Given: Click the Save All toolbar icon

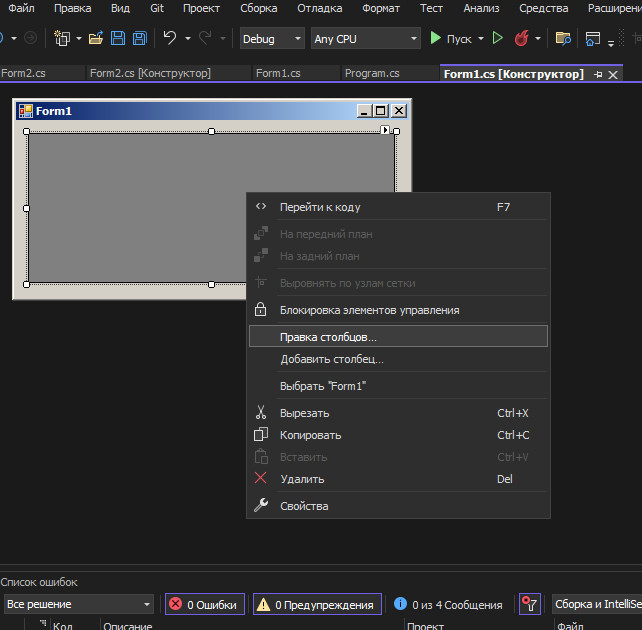Looking at the screenshot, I should pos(140,38).
